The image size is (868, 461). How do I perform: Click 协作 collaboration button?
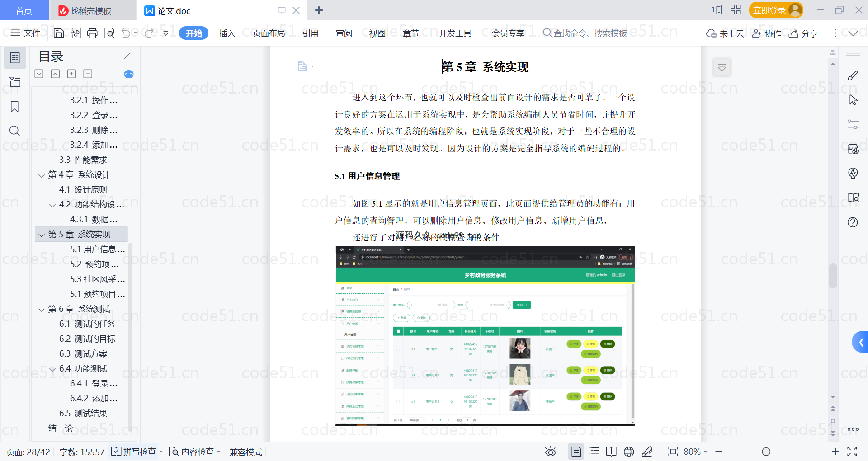pos(767,33)
